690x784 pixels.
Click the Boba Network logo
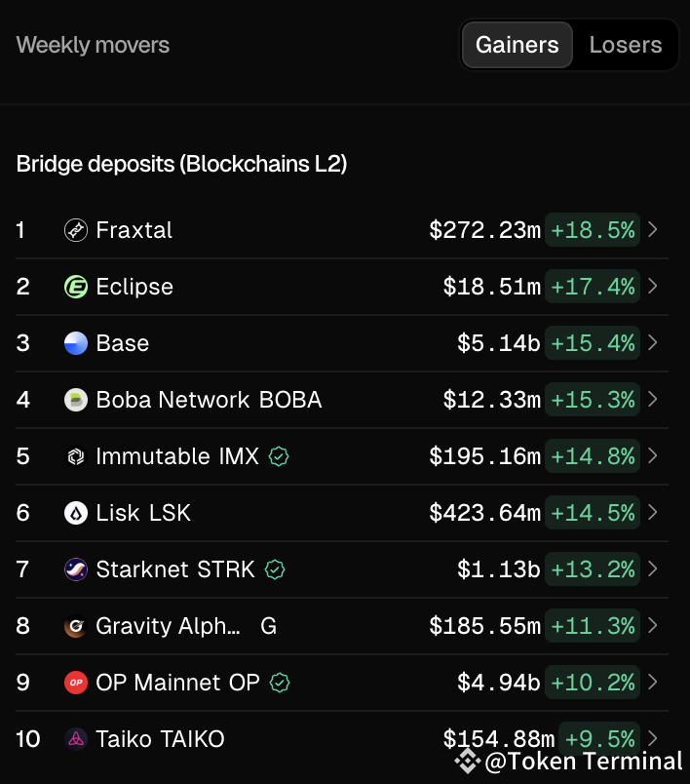tap(76, 400)
